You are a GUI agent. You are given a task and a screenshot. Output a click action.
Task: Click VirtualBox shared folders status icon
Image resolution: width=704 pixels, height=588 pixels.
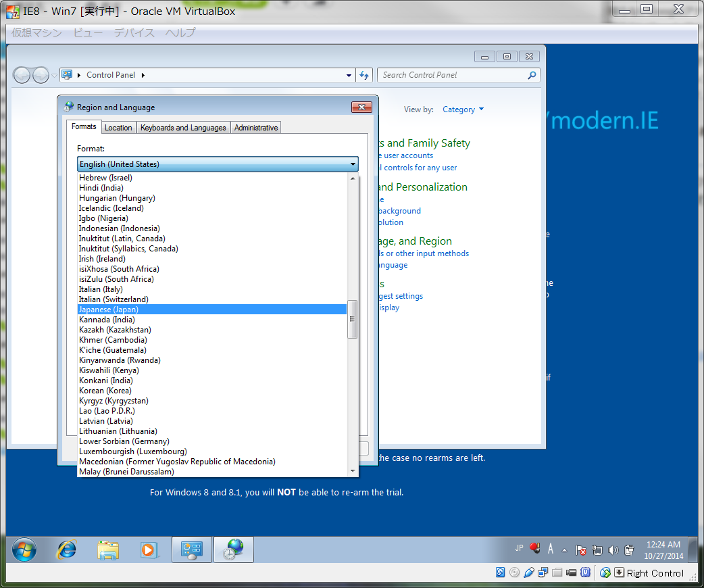coord(557,572)
